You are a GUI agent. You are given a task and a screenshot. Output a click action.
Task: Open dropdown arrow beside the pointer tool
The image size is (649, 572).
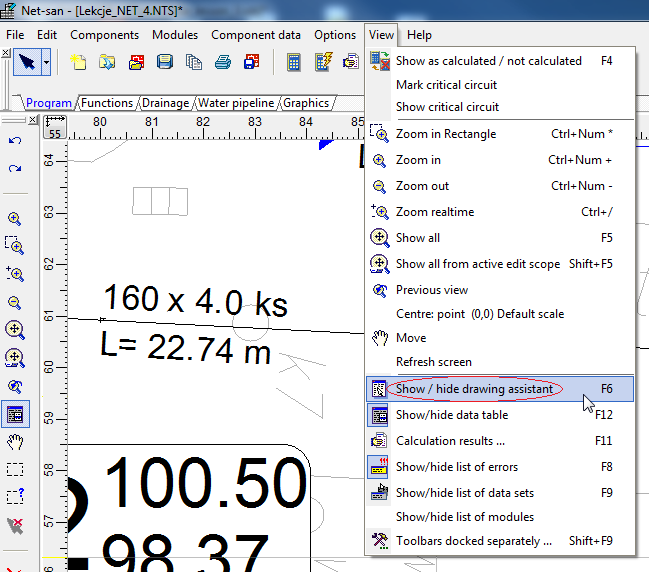(47, 62)
